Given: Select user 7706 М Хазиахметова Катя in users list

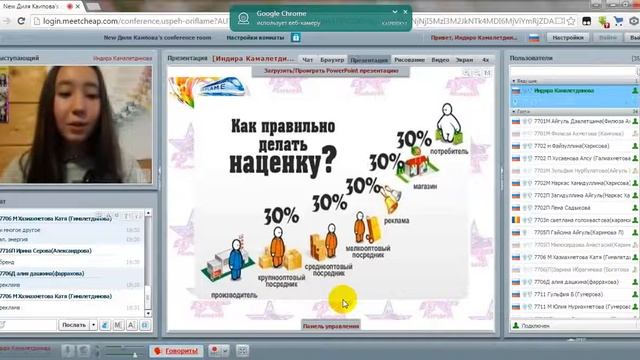Looking at the screenshot, I should click(x=574, y=257).
